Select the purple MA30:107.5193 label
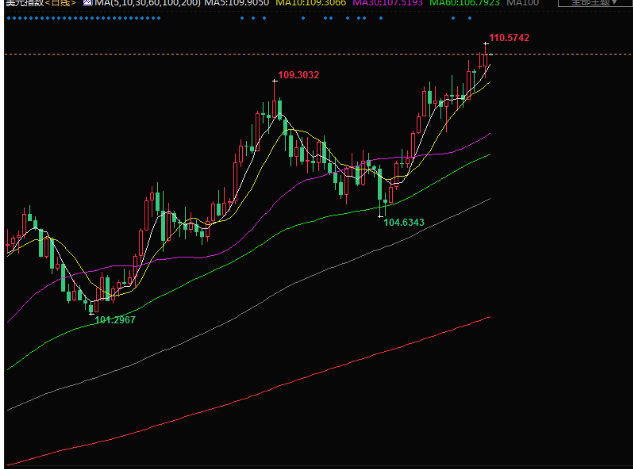Viewport: 633px width, 469px height. click(388, 2)
